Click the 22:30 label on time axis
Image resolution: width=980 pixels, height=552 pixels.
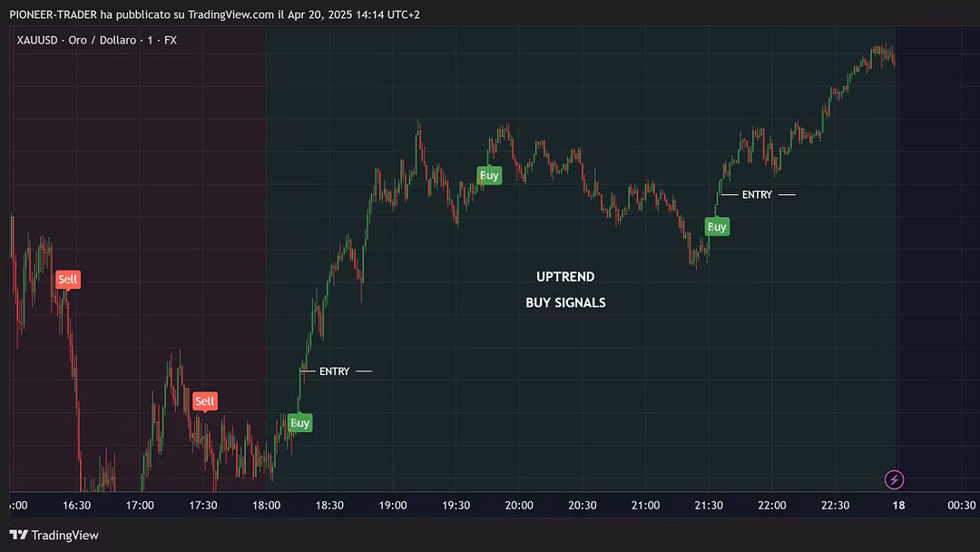click(834, 506)
